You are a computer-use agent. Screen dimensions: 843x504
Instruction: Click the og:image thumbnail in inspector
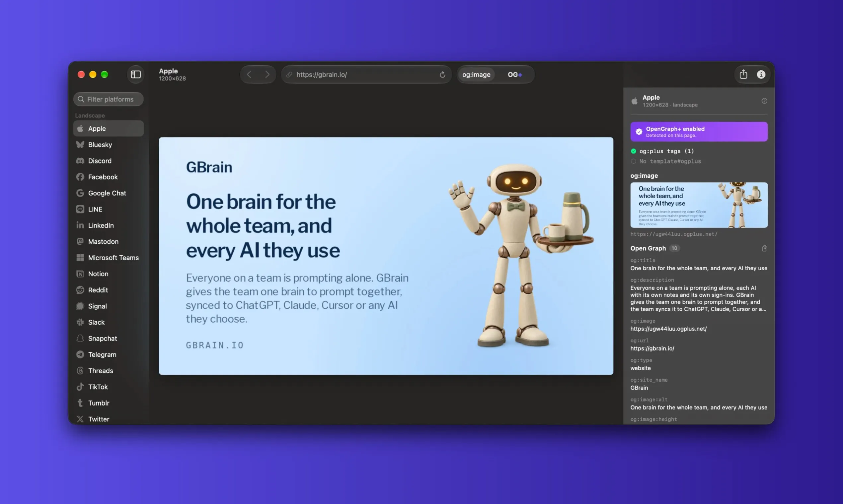coord(699,205)
